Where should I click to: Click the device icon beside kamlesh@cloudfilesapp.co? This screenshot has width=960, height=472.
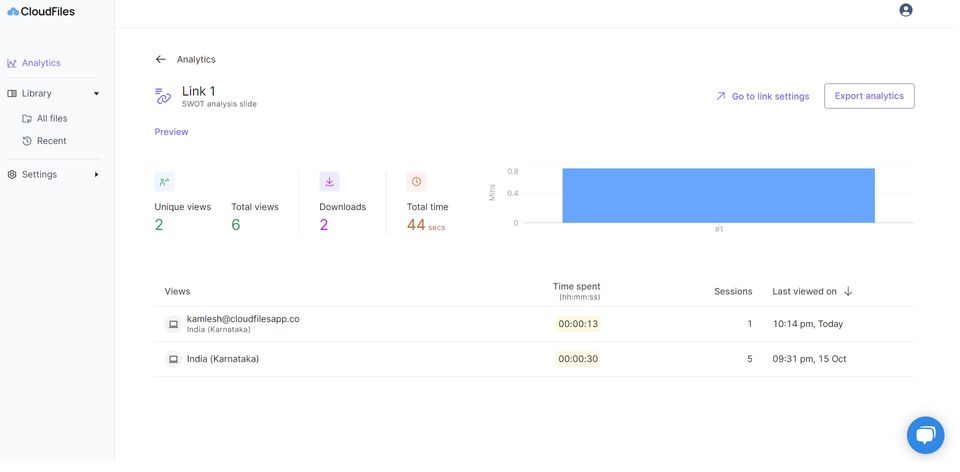(173, 324)
